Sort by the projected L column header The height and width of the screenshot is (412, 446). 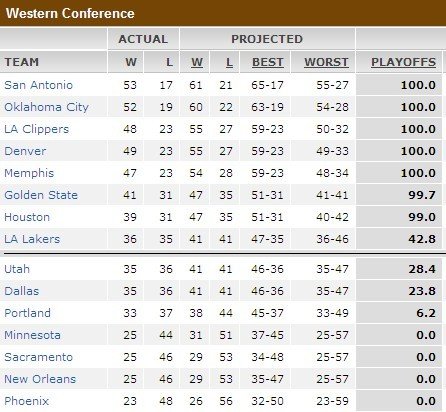pyautogui.click(x=229, y=62)
